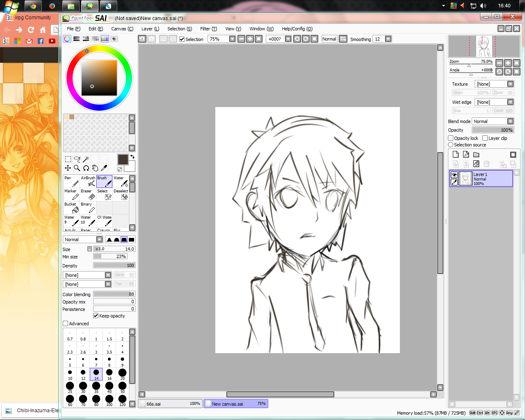The height and width of the screenshot is (420, 525).
Task: Hide Layer1 using its eye icon
Action: coord(454,175)
